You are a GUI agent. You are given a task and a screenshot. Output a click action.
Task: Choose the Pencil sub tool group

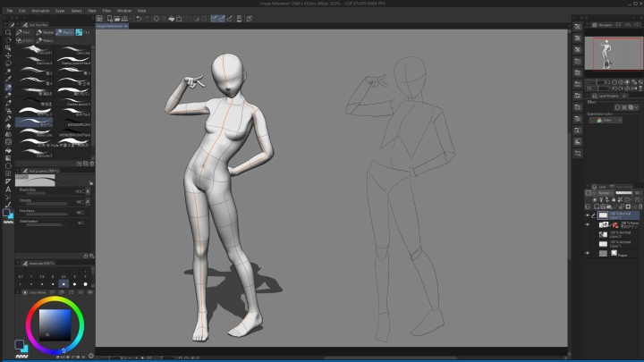64,32
